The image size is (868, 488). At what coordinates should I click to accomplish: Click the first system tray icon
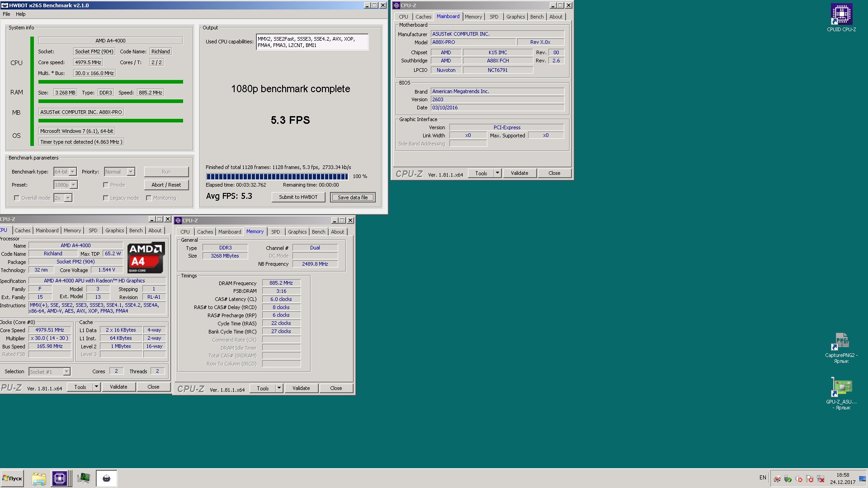click(x=777, y=479)
